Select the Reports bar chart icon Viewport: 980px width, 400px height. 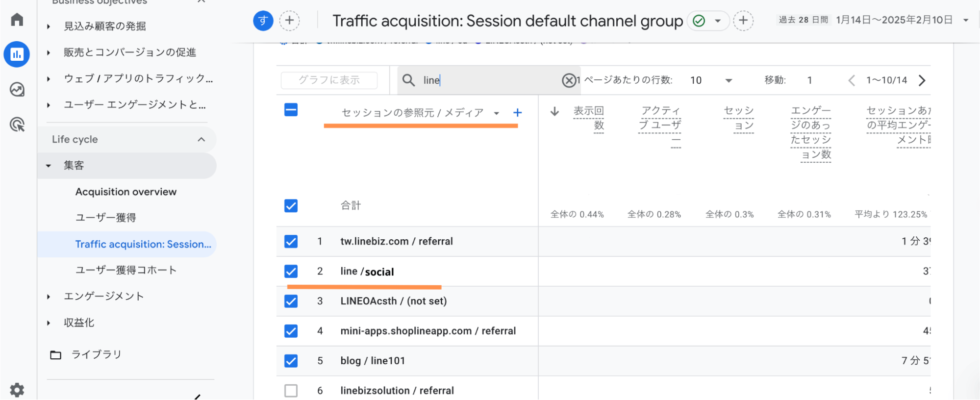(x=17, y=54)
